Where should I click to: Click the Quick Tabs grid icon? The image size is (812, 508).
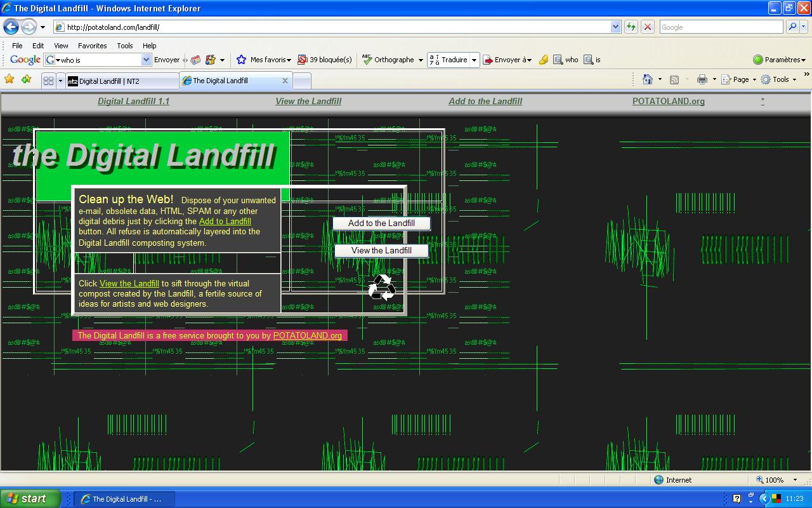click(x=48, y=81)
